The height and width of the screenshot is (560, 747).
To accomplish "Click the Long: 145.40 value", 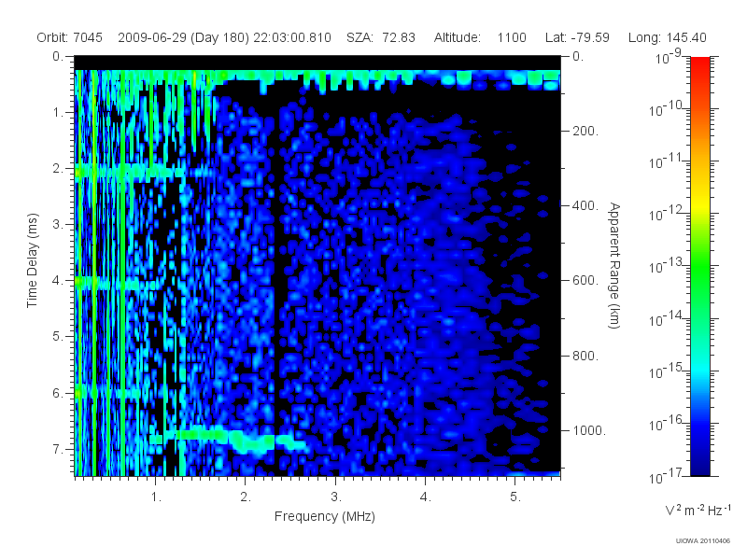I will coord(667,37).
